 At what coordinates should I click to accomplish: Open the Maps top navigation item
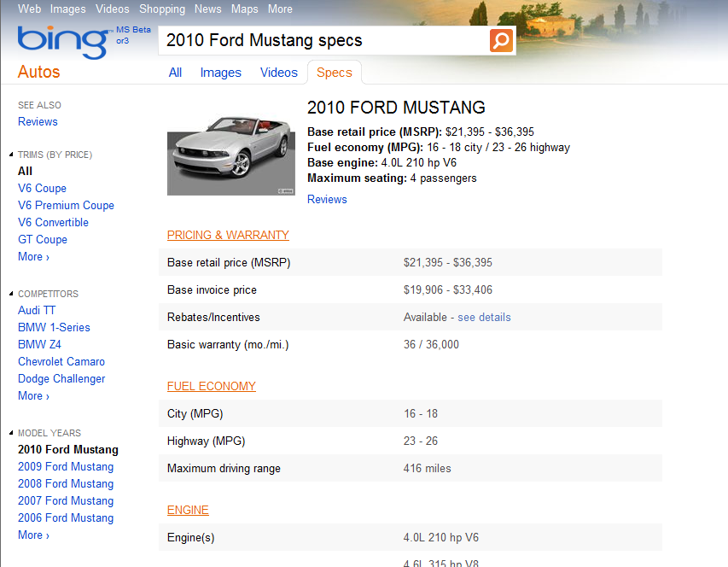coord(244,9)
